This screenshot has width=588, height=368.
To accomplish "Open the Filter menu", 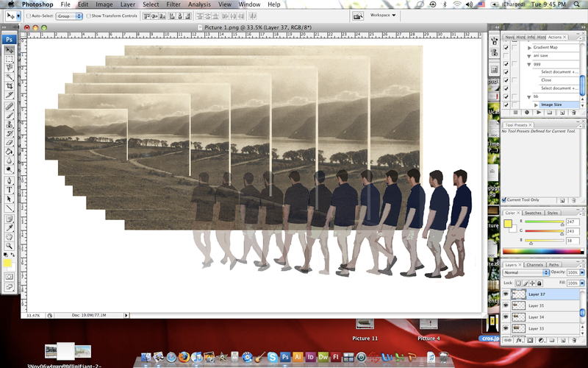I will [173, 4].
